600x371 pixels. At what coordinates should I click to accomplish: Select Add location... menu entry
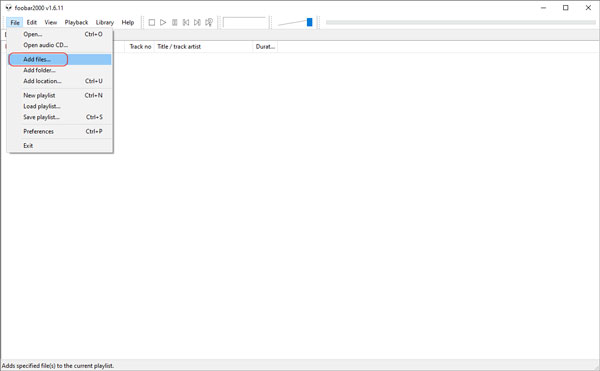pos(60,81)
